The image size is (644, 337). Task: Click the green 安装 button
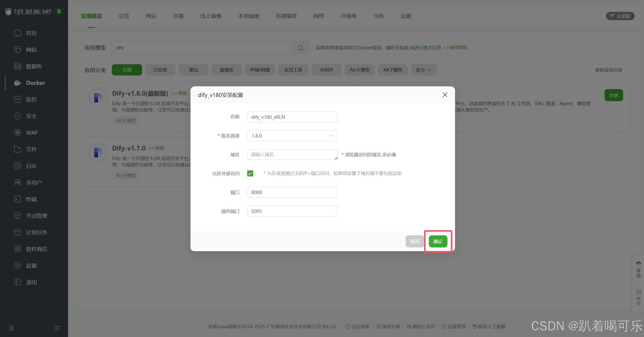tap(614, 95)
